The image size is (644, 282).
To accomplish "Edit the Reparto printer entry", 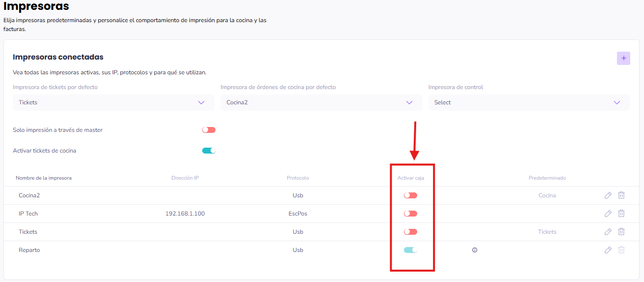I will 608,250.
